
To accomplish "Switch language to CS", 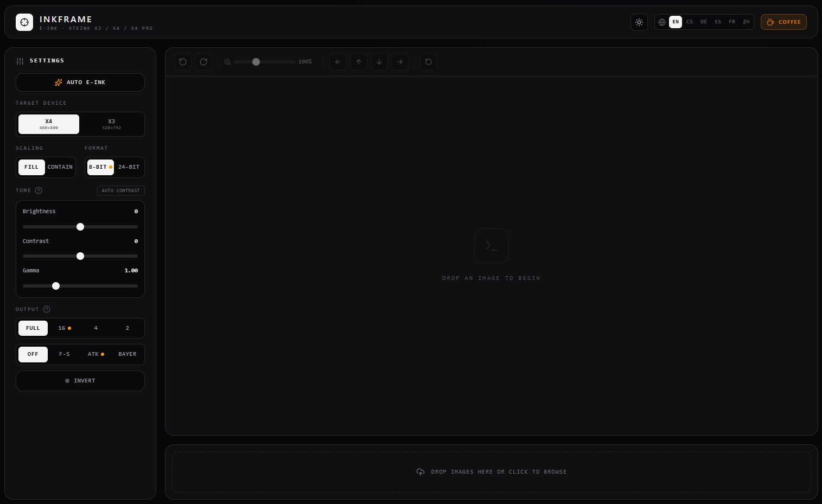I will click(690, 22).
